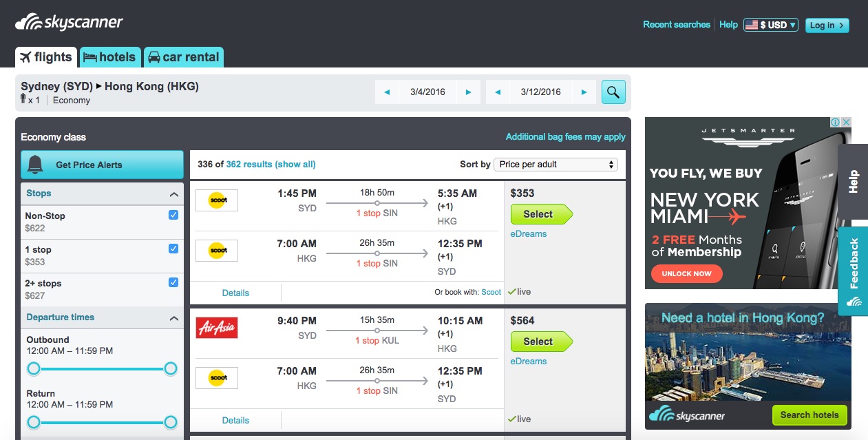Click Search hotels button on ad

(x=809, y=415)
